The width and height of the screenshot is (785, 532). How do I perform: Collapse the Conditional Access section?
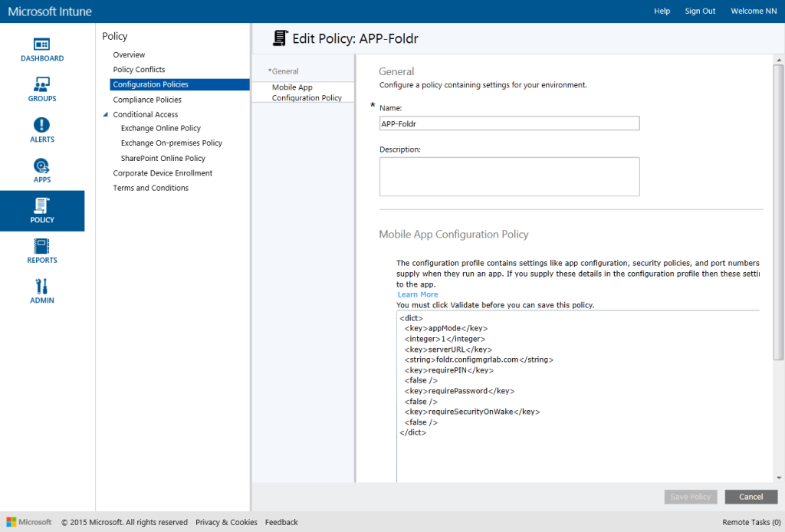tap(105, 113)
